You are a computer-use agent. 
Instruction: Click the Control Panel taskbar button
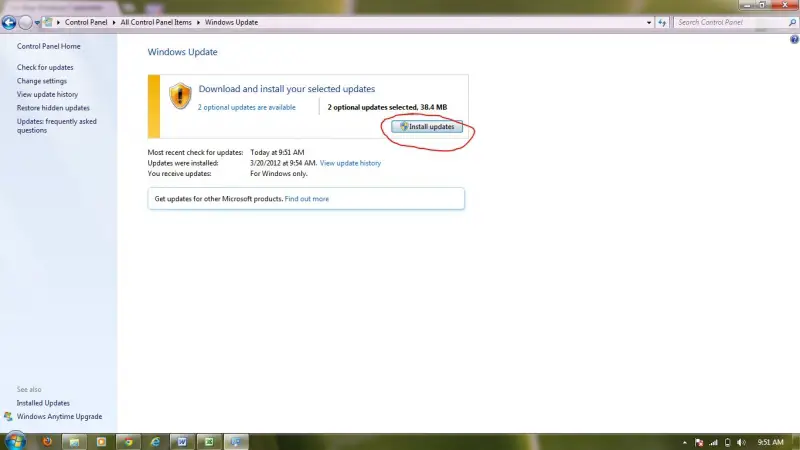point(236,442)
